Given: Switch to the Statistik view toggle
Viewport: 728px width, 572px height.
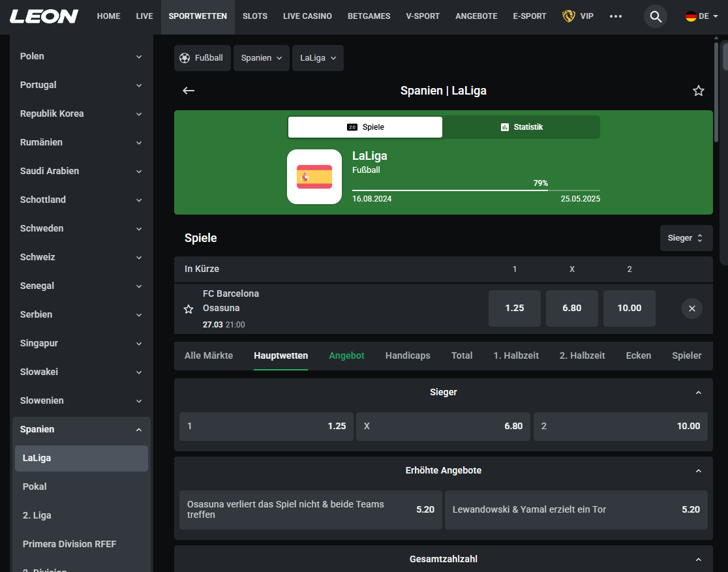Looking at the screenshot, I should click(521, 127).
